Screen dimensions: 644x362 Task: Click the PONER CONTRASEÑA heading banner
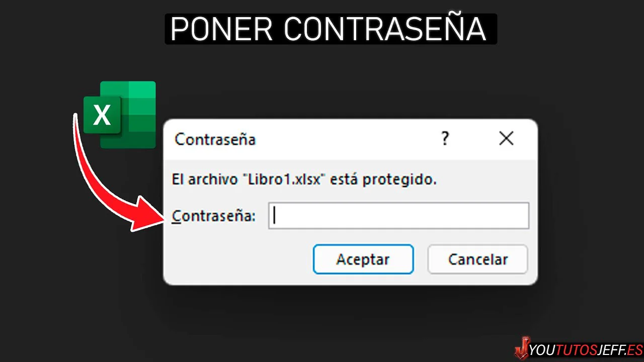(331, 29)
